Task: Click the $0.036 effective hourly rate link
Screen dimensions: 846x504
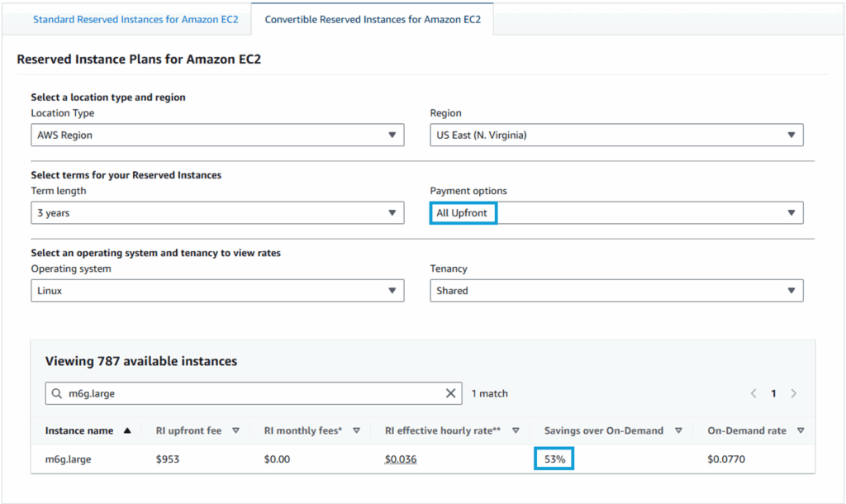Action: (401, 459)
